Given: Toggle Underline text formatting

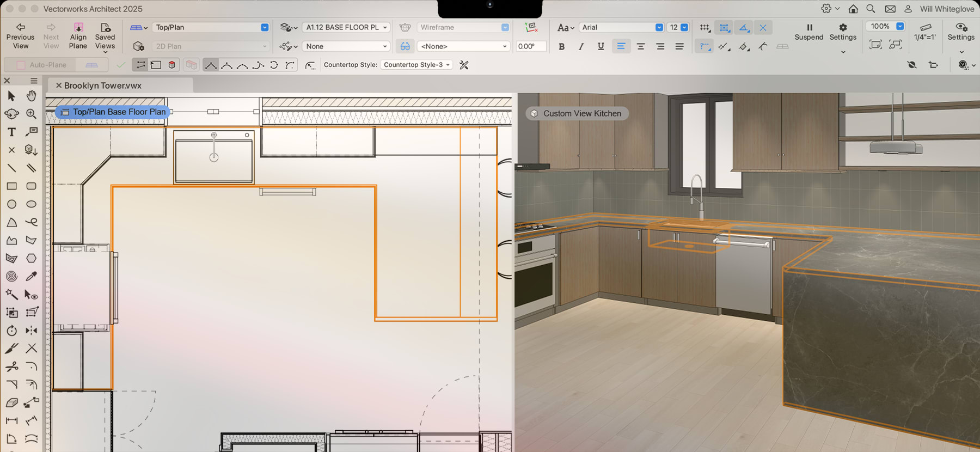Looking at the screenshot, I should click(601, 46).
